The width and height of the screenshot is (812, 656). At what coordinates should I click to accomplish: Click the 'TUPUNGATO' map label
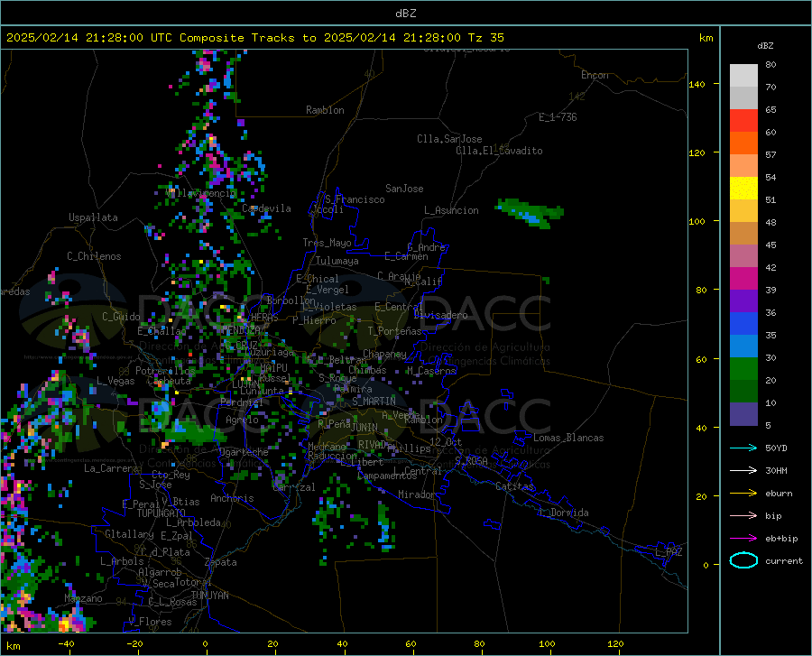(x=161, y=513)
